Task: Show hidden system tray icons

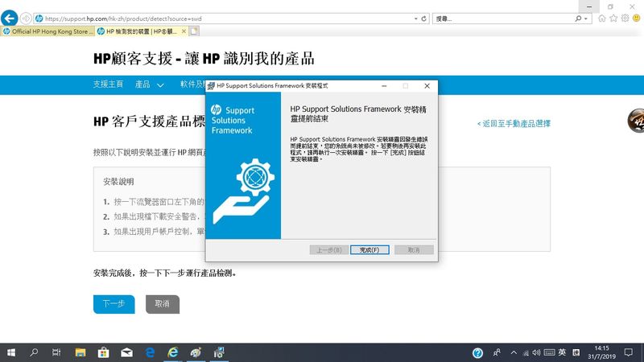Action: 514,352
